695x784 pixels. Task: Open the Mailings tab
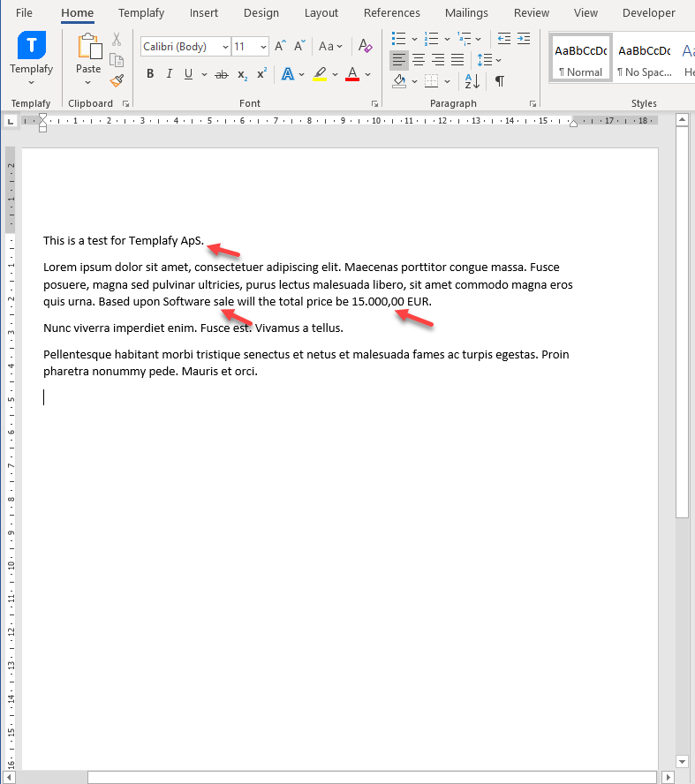466,13
